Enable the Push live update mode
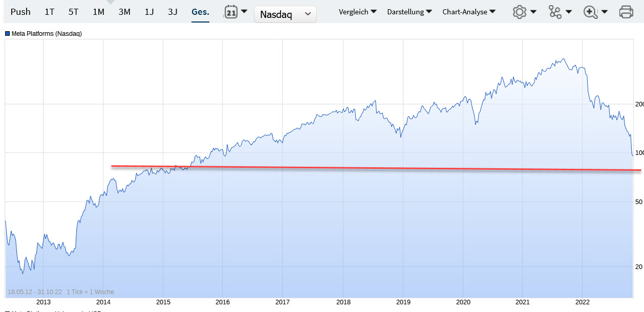Viewport: 644px width, 312px height. [x=20, y=12]
